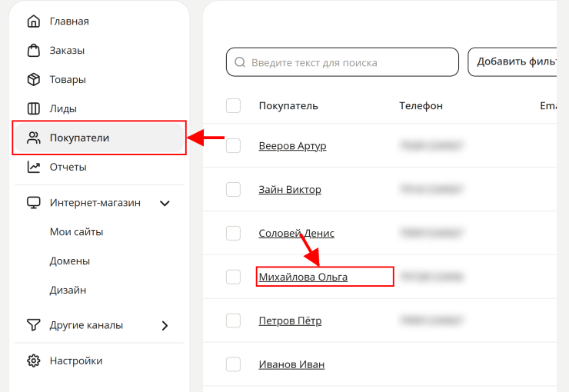Collapse the Интернет-магазин chevron
The height and width of the screenshot is (392, 569).
165,203
